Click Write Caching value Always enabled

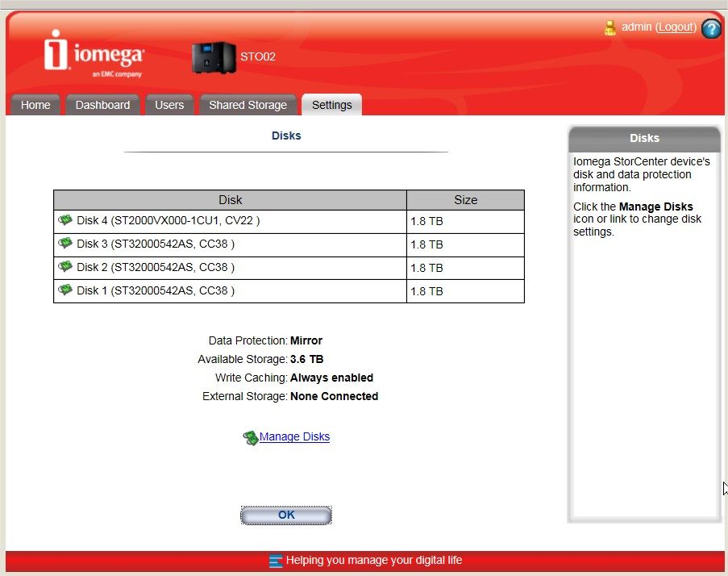click(x=331, y=378)
